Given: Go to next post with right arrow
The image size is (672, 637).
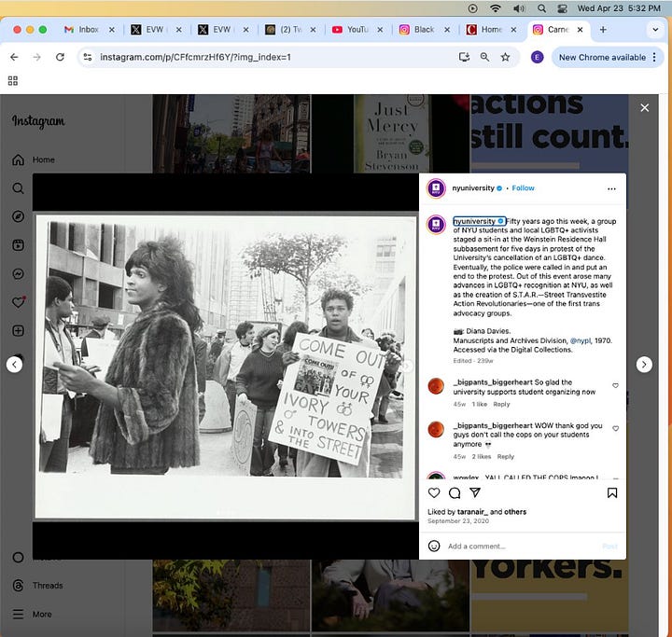Looking at the screenshot, I should coord(644,365).
